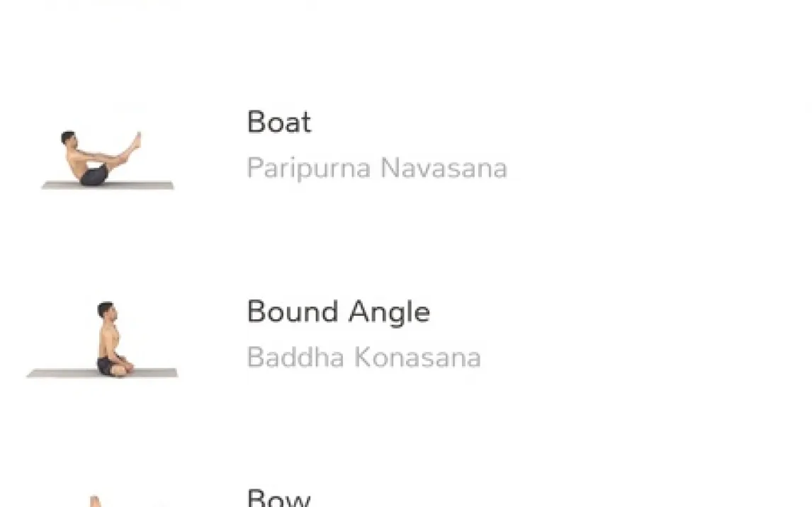Tap the head of Bound Angle figure
The width and height of the screenshot is (812, 507).
105,310
